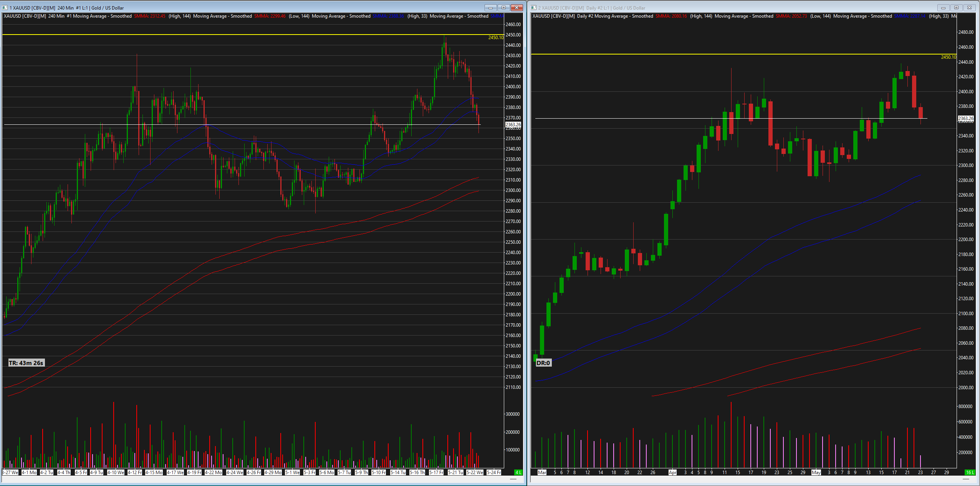Minimize the Daily XAUUSD chart window
The height and width of the screenshot is (486, 980).
click(943, 8)
